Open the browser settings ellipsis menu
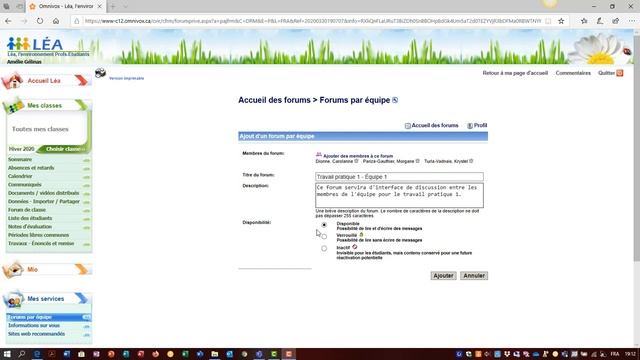 coord(631,21)
